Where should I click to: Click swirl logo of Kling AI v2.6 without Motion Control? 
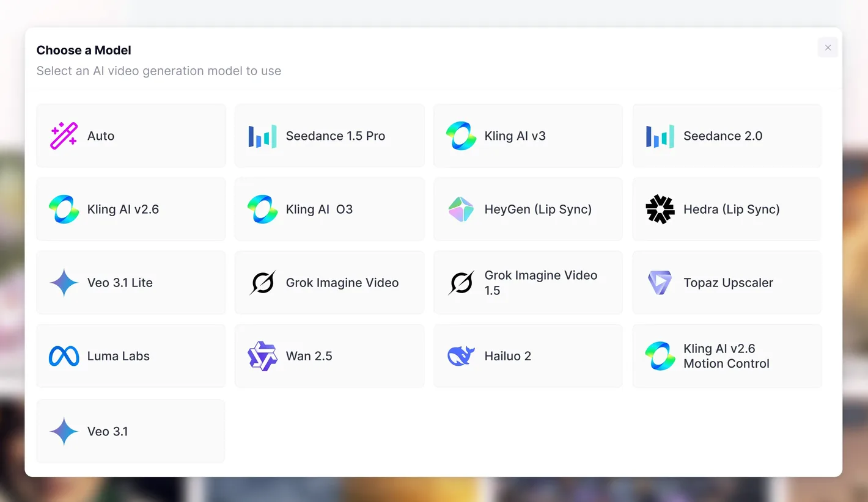click(x=64, y=209)
